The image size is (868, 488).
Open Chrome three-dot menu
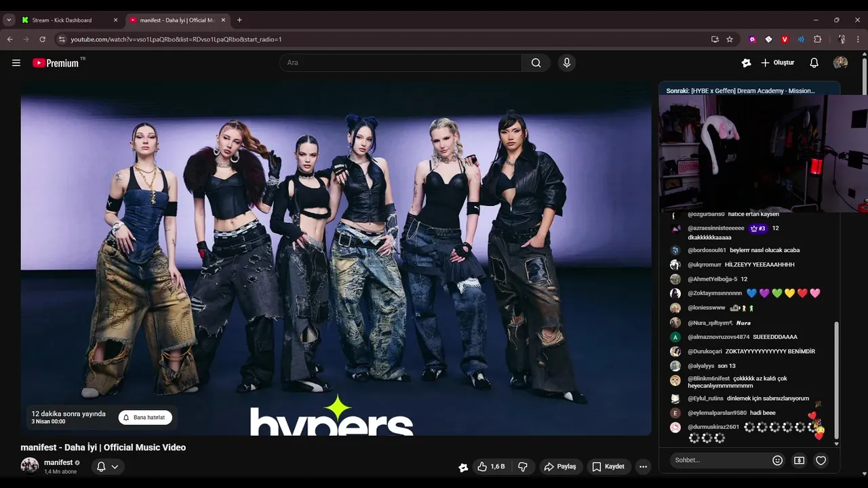(857, 39)
